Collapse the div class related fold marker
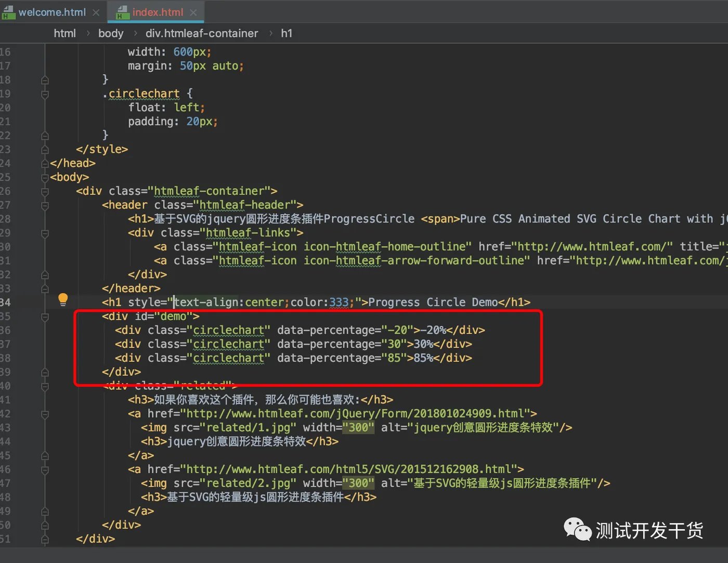This screenshot has height=563, width=728. [45, 386]
